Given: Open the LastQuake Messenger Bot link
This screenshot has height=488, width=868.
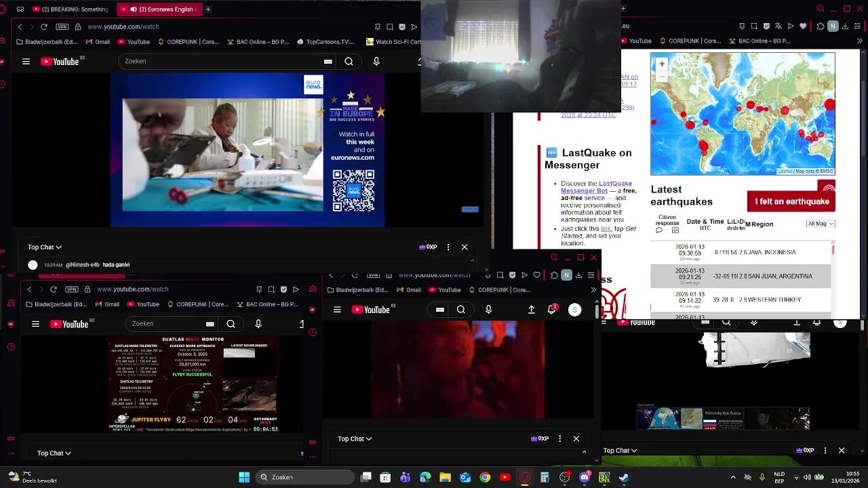Looking at the screenshot, I should point(596,187).
